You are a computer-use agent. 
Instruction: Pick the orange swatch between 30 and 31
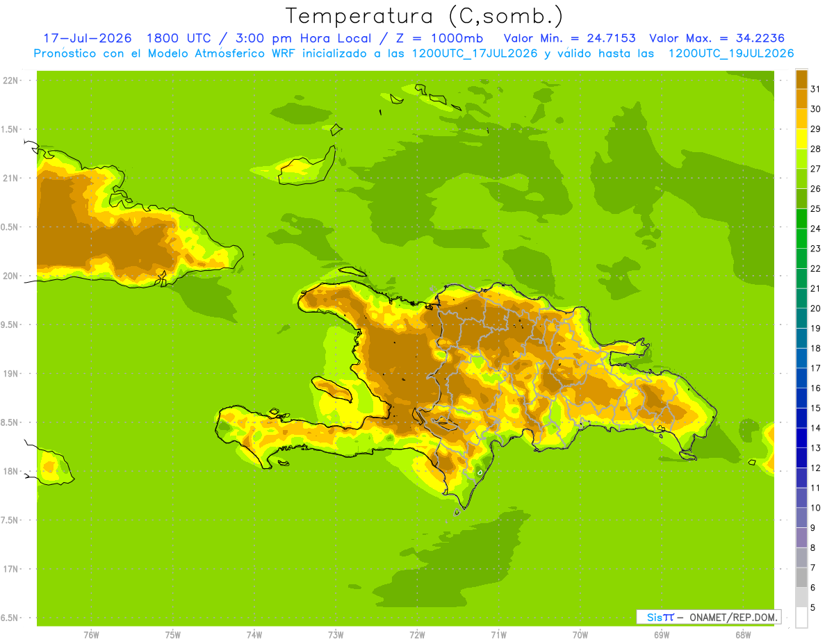(x=801, y=99)
